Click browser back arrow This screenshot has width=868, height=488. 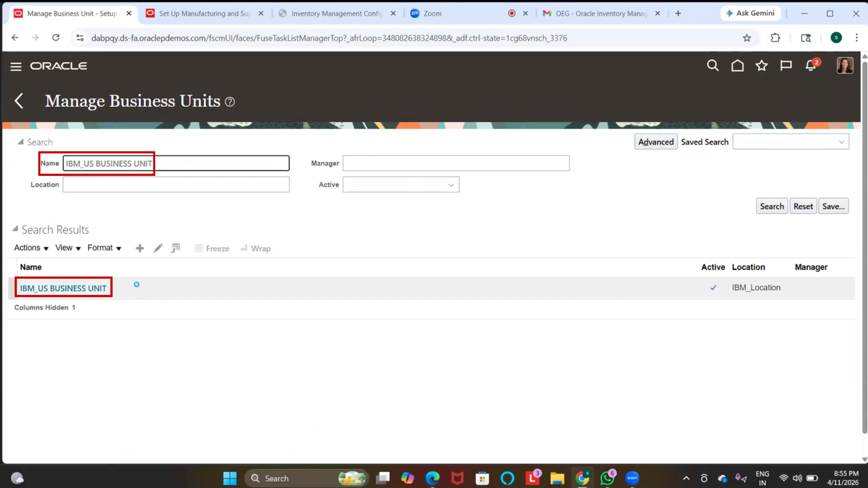coord(15,38)
